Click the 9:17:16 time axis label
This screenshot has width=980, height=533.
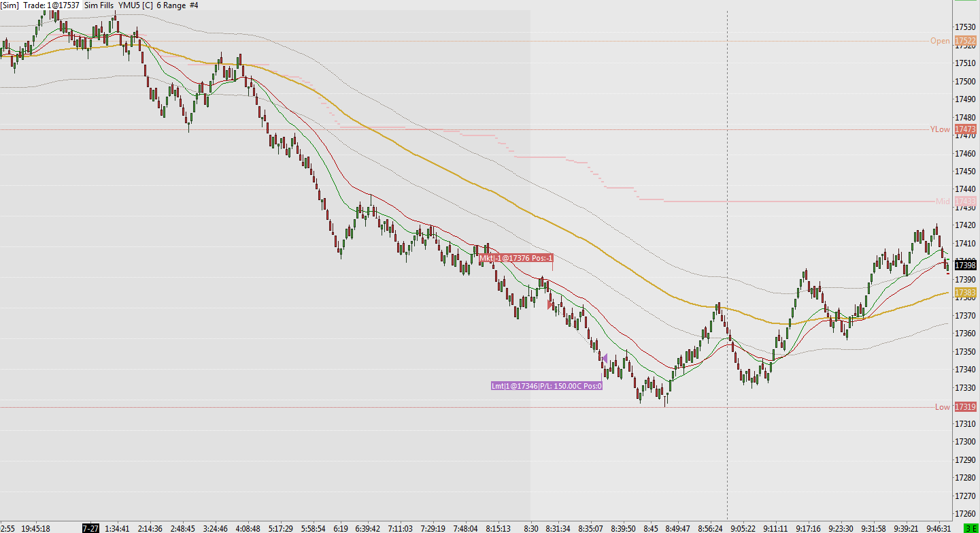pyautogui.click(x=808, y=528)
